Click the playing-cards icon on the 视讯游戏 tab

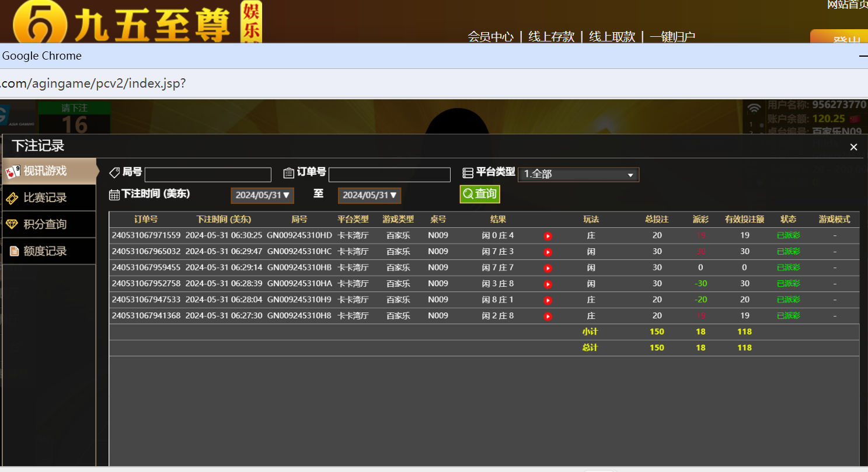pyautogui.click(x=13, y=171)
